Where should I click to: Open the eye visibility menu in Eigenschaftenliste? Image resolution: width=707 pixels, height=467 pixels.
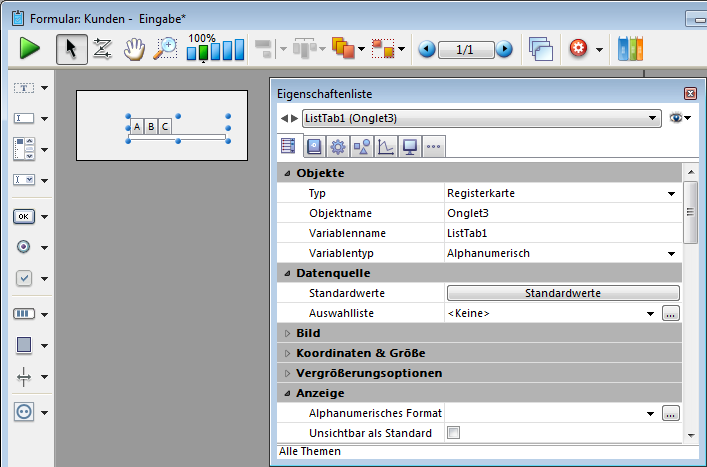coord(680,118)
